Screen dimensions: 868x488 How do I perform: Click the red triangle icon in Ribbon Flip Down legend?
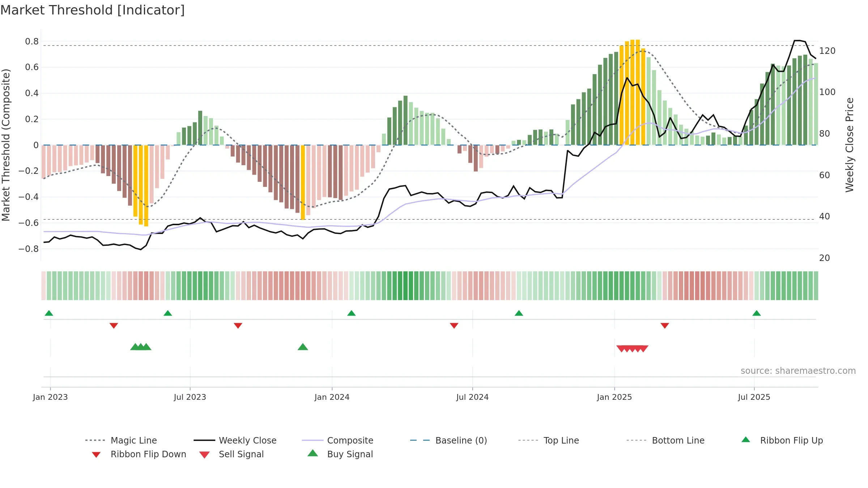coord(96,455)
